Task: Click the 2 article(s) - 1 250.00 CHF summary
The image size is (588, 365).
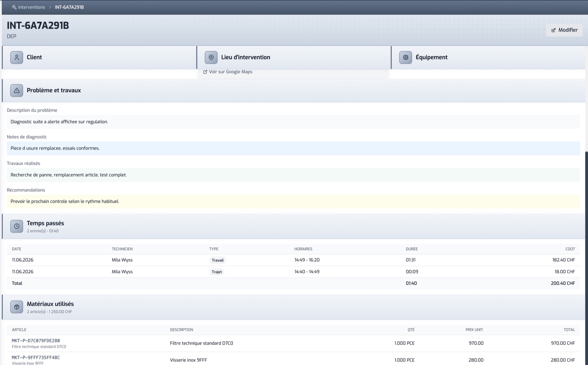Action: (x=49, y=312)
